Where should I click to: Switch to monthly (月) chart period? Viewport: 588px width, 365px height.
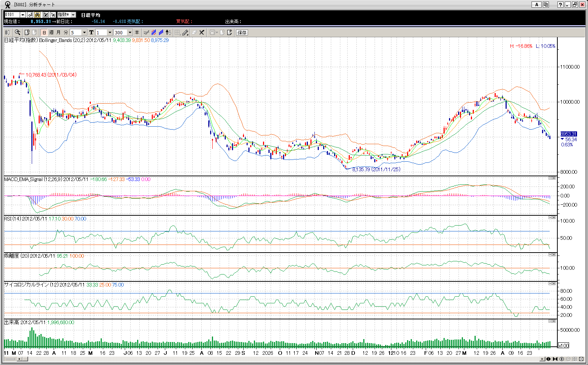tap(58, 32)
